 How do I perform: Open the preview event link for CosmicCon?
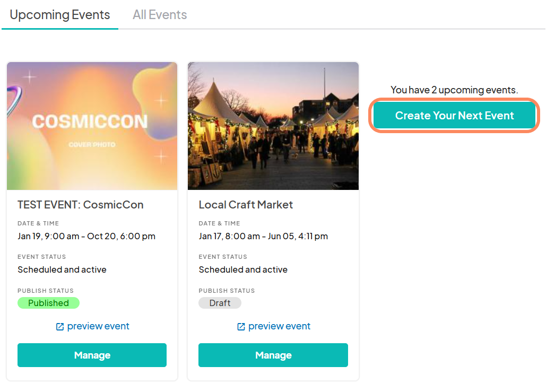pyautogui.click(x=98, y=326)
